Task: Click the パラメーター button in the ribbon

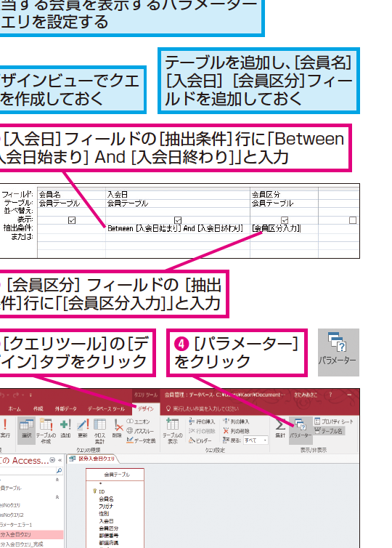Action: pos(301,430)
